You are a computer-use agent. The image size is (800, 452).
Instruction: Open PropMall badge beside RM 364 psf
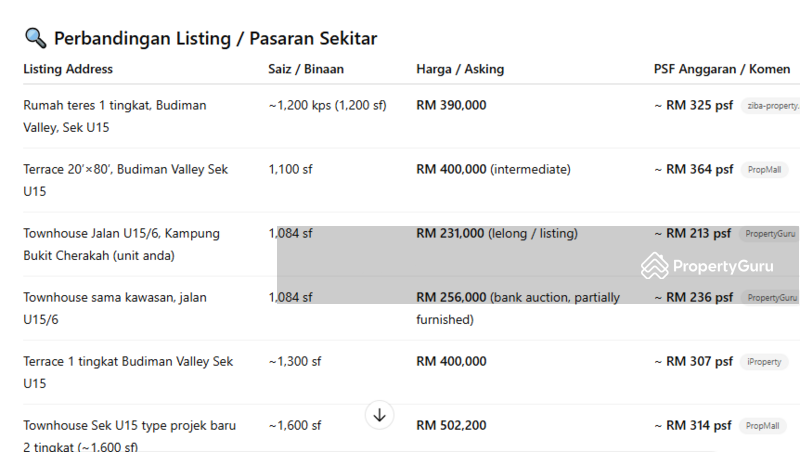coord(764,170)
